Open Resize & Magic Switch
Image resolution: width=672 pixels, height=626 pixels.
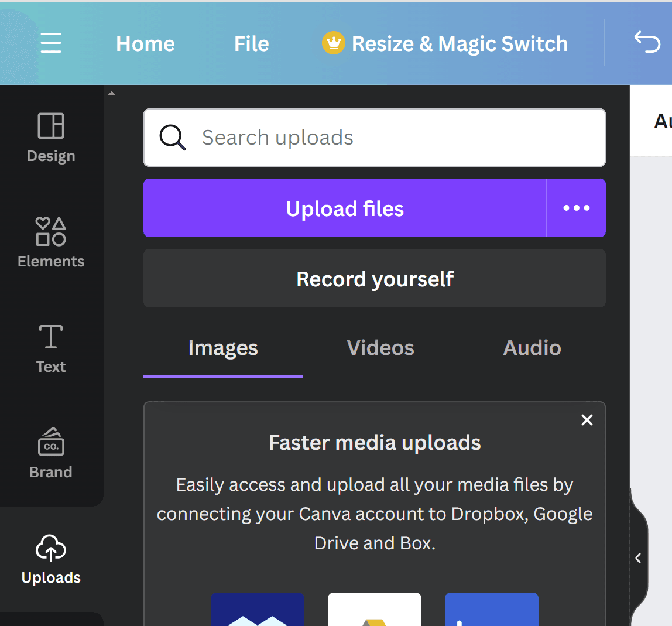(445, 44)
